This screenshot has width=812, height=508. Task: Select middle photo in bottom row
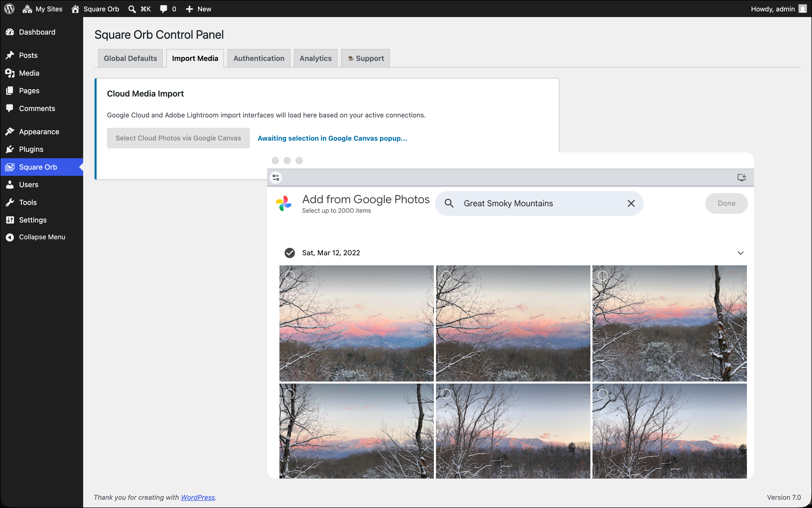click(x=446, y=394)
